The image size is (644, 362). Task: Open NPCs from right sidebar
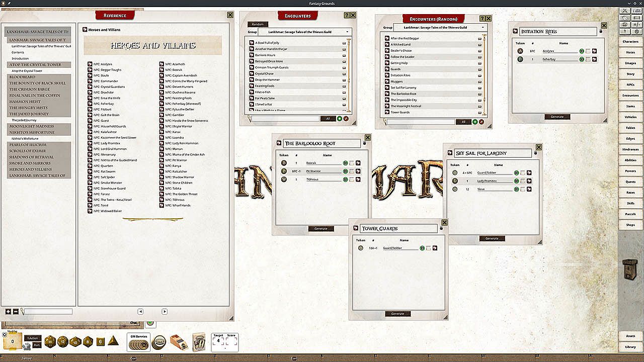pyautogui.click(x=630, y=84)
